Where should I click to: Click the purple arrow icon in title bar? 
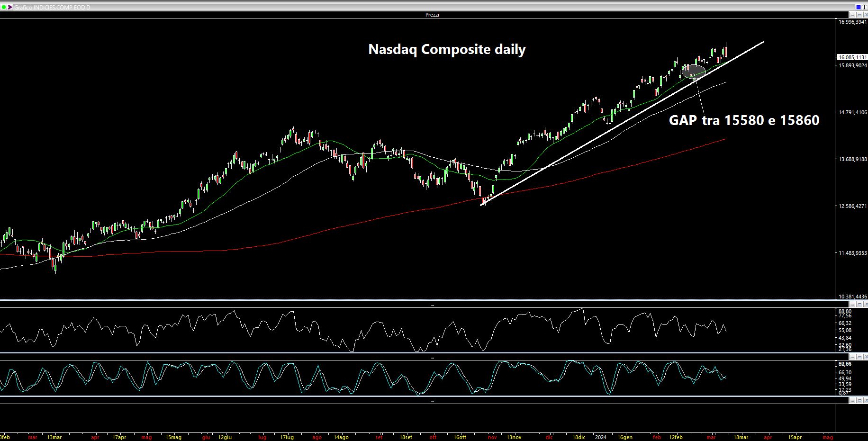pos(10,7)
